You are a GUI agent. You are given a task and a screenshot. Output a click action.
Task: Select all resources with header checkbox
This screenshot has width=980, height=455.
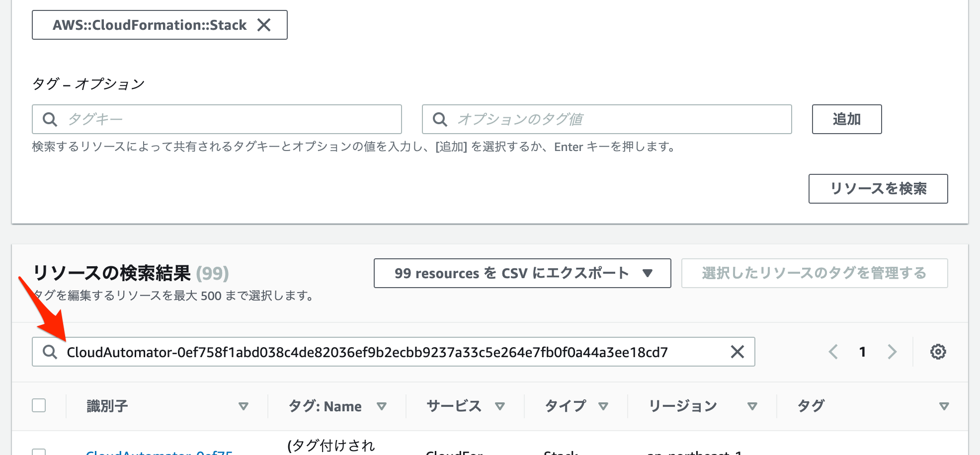point(39,405)
